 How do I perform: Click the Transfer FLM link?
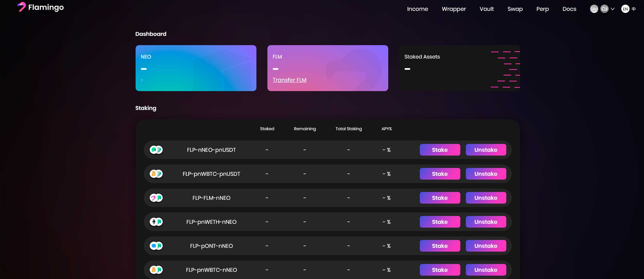[289, 80]
